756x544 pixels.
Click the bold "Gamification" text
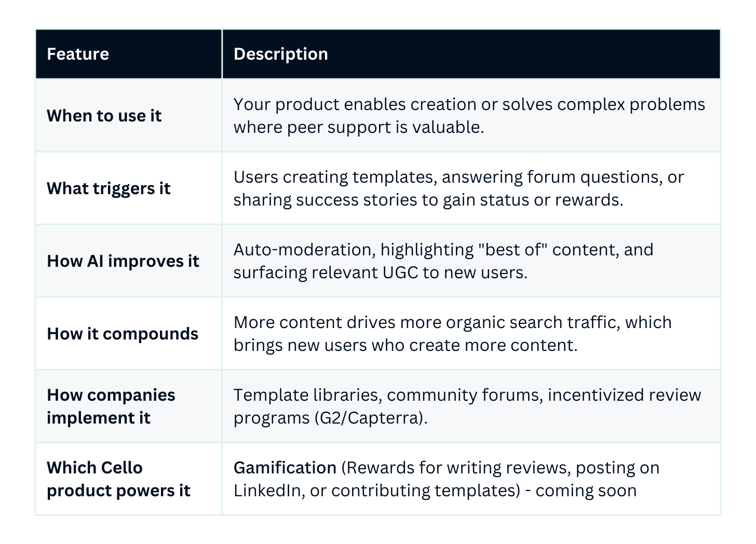(285, 468)
